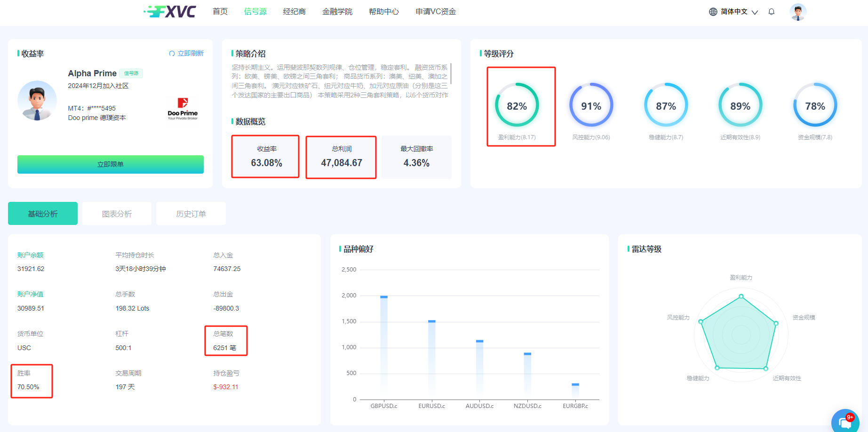
Task: Open the notification bell
Action: click(772, 12)
